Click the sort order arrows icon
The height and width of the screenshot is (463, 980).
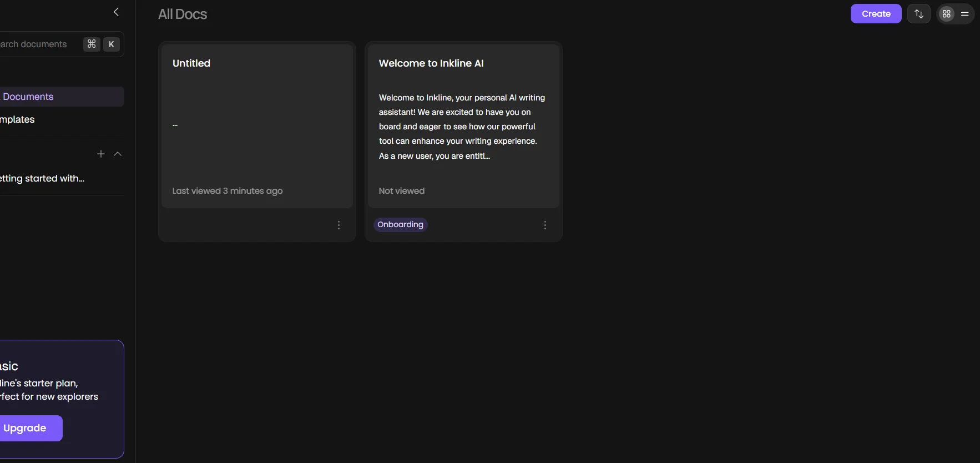(918, 14)
